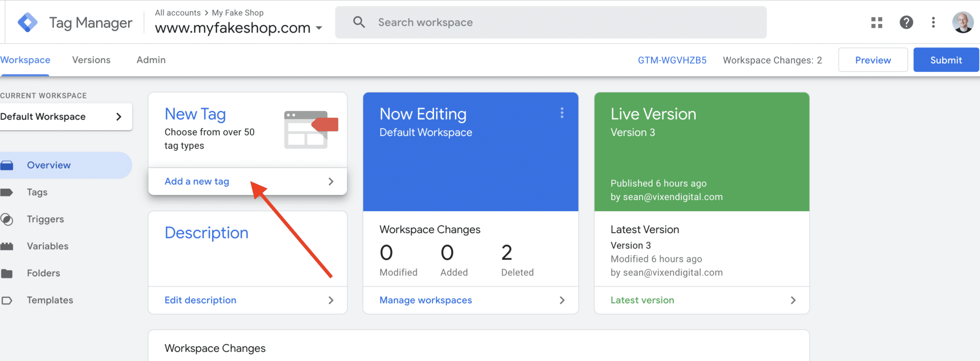Open the Google apps grid icon
Viewport: 980px width, 361px height.
(877, 23)
